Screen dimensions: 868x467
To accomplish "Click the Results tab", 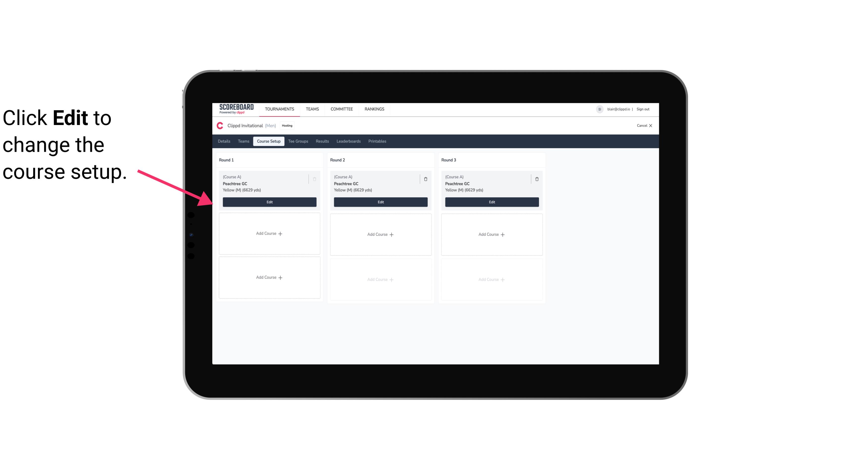I will pyautogui.click(x=322, y=141).
